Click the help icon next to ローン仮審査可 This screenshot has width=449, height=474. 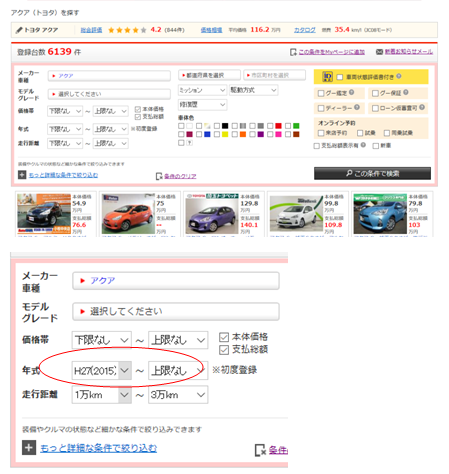coord(422,107)
